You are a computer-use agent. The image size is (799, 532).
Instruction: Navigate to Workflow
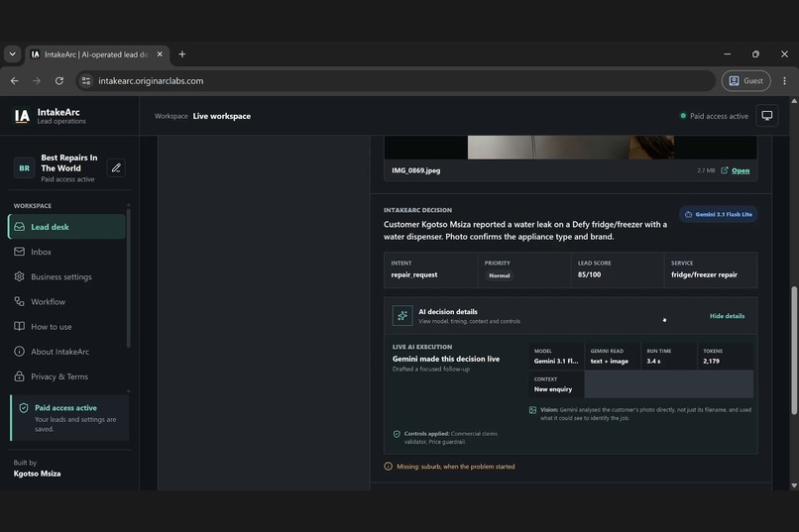(x=66, y=301)
